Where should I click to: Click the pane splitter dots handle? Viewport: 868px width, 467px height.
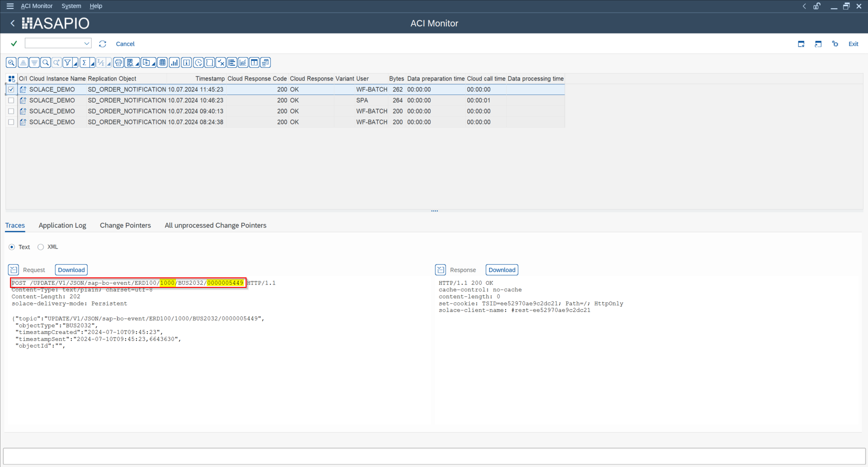coord(434,211)
